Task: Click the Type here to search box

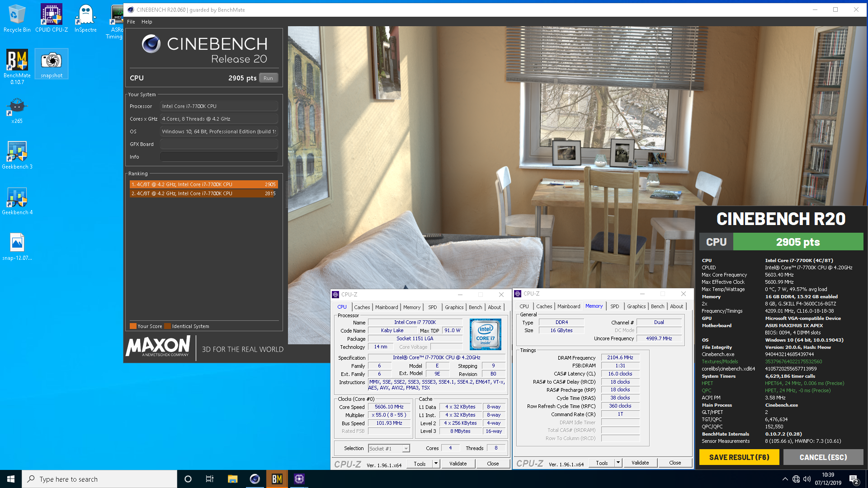Action: tap(99, 479)
